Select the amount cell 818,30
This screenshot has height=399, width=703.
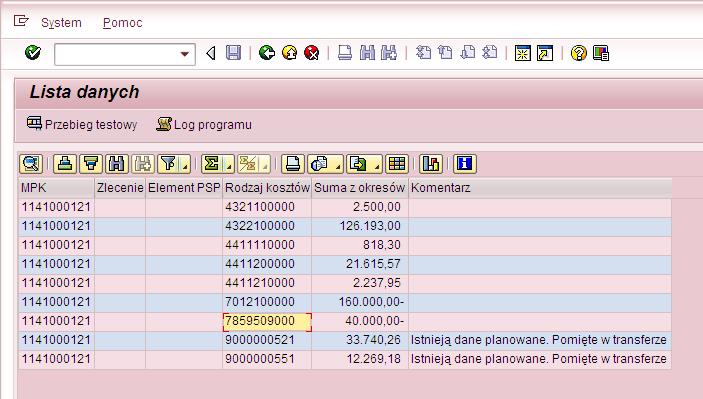(360, 245)
